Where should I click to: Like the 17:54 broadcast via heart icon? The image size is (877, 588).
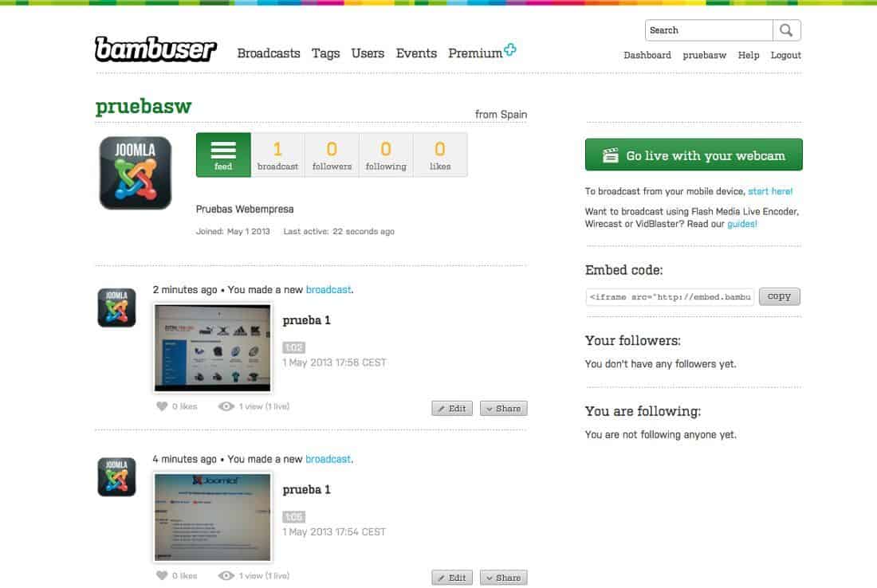coord(162,576)
